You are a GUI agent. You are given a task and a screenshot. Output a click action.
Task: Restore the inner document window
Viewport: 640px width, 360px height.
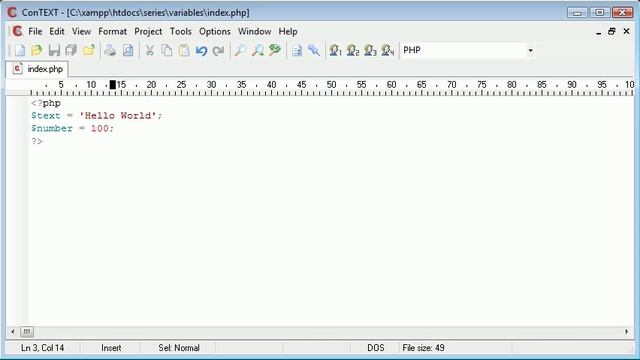(x=611, y=31)
